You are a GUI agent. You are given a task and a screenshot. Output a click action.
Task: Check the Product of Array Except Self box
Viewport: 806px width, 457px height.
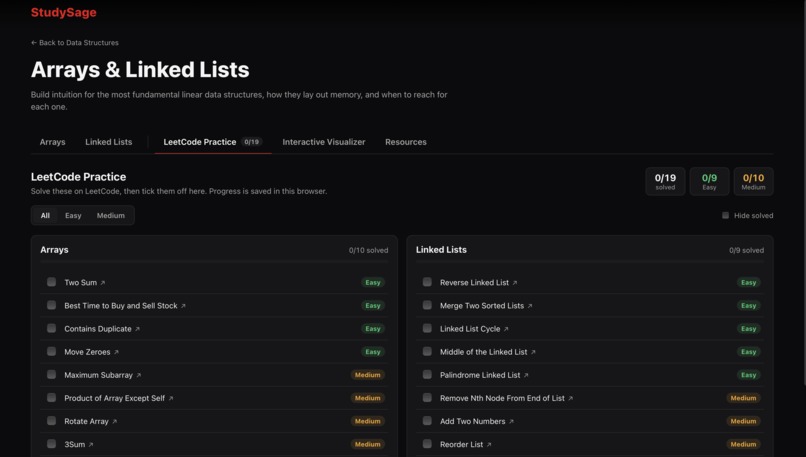point(51,397)
